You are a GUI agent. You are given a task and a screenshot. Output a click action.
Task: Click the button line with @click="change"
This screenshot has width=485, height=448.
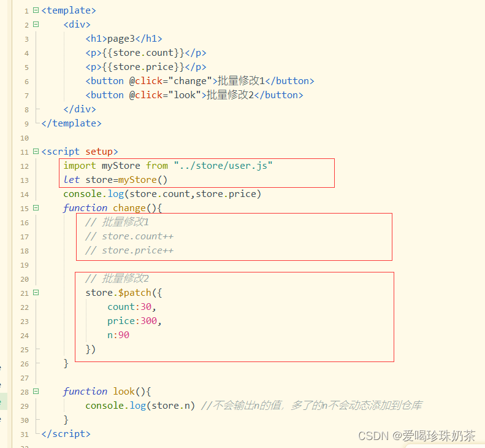pyautogui.click(x=200, y=81)
